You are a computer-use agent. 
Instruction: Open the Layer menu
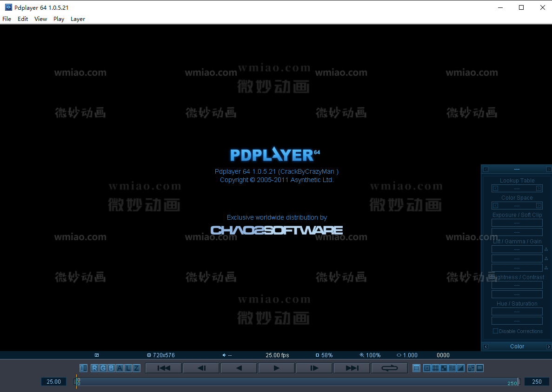coord(78,19)
